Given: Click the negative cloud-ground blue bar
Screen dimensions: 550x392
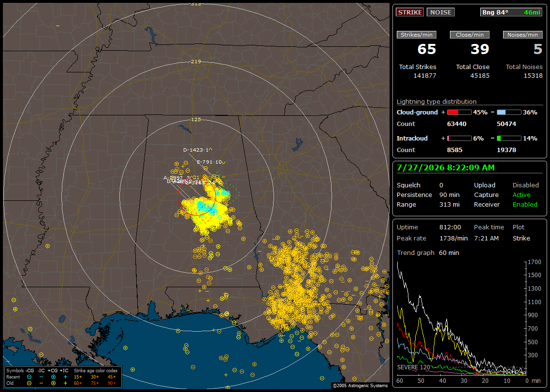Looking at the screenshot, I should (x=509, y=112).
